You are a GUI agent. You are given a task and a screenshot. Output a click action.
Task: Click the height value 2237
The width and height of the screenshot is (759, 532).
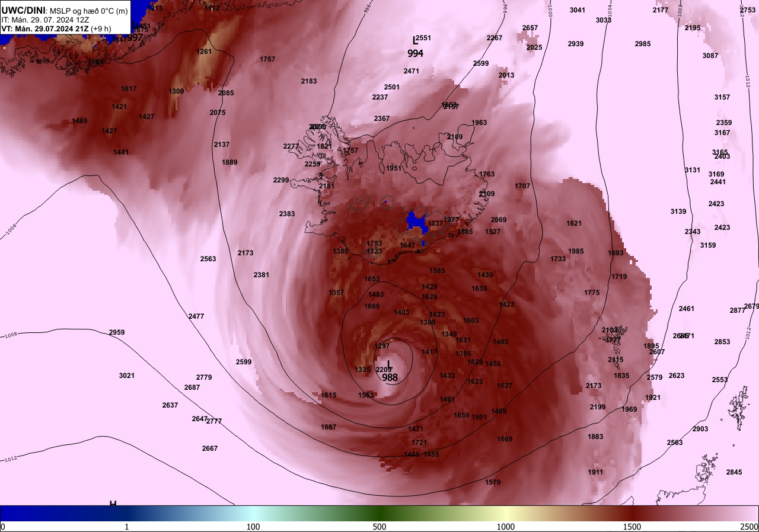380,97
